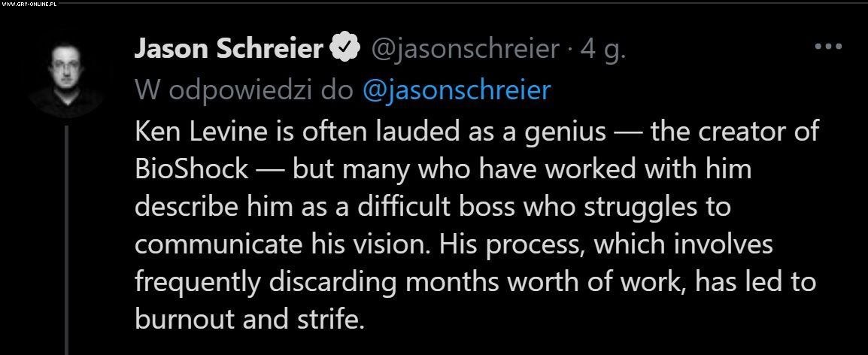
Task: Click the gry-online.pl watermark in corner
Action: (x=30, y=5)
